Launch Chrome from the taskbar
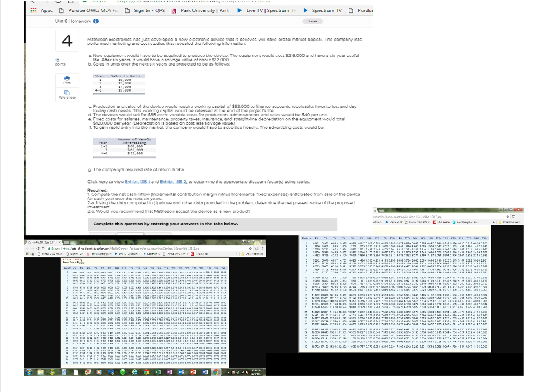Image resolution: width=555 pixels, height=392 pixels. coord(146,373)
